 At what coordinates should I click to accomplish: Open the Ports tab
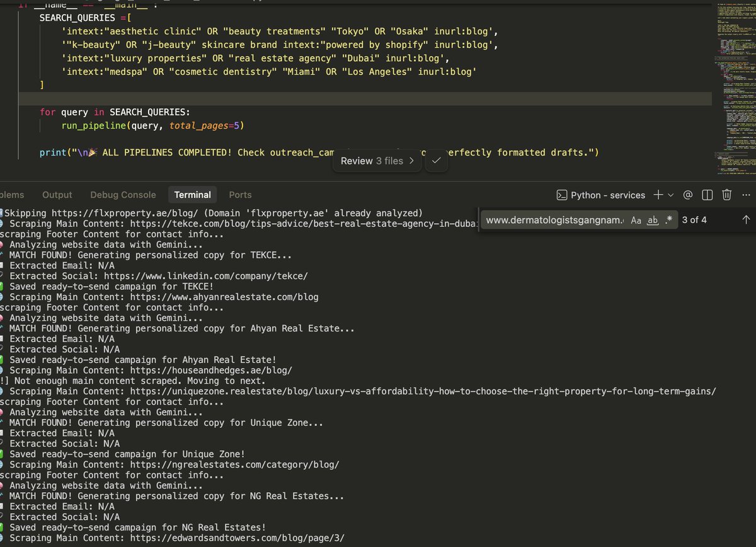[x=240, y=195]
